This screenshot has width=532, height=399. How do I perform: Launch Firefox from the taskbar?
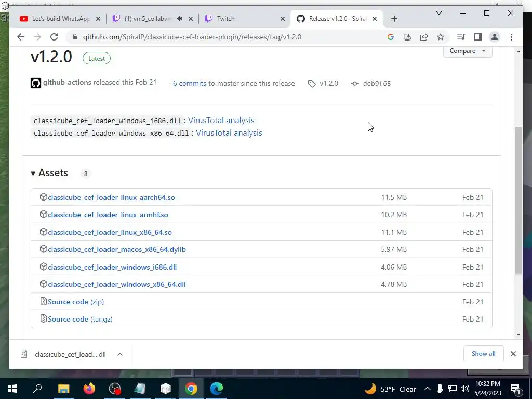coord(89,389)
